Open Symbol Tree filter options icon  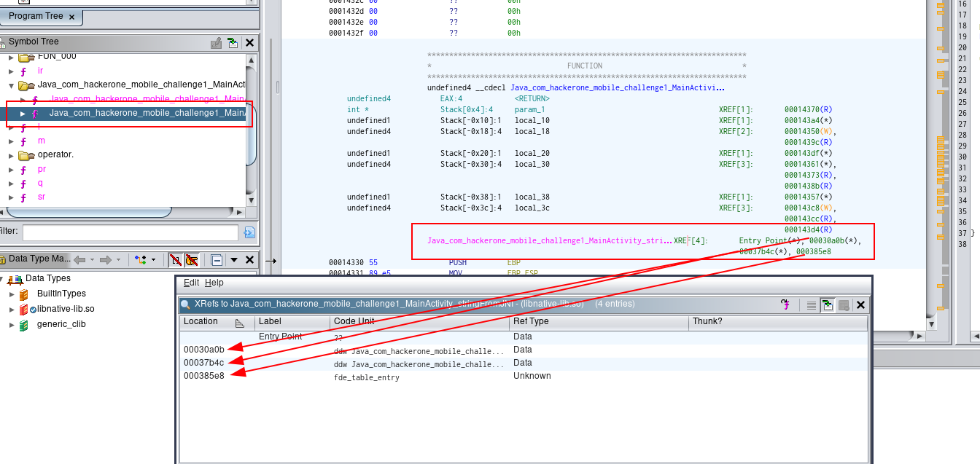coord(249,233)
